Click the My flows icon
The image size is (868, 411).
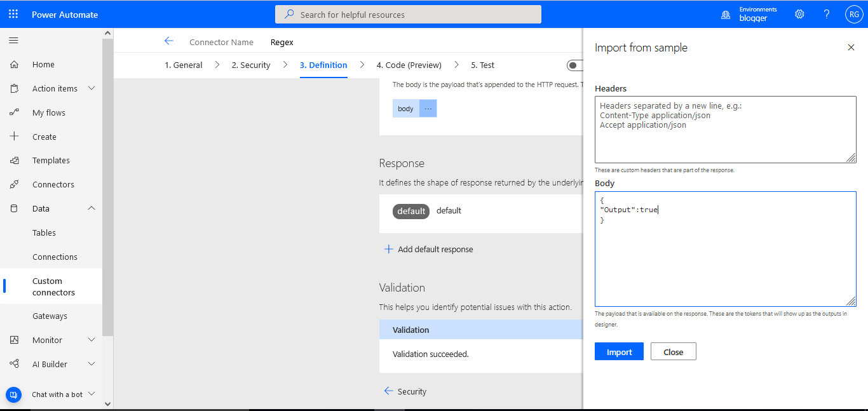click(x=15, y=113)
